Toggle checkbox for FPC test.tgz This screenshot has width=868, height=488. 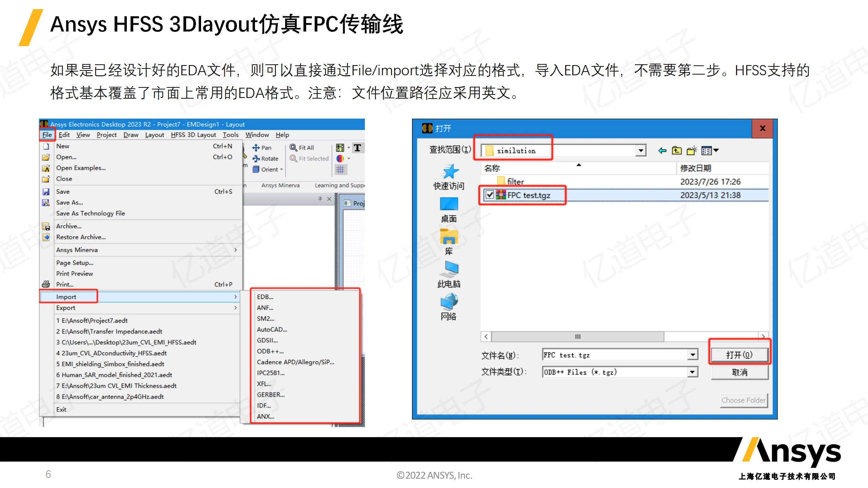tap(490, 195)
